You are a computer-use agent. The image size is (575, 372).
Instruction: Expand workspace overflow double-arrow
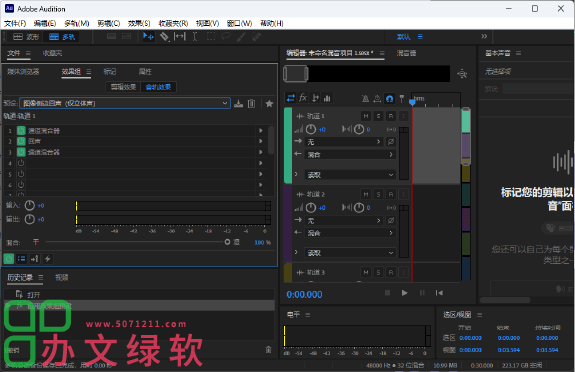[484, 36]
